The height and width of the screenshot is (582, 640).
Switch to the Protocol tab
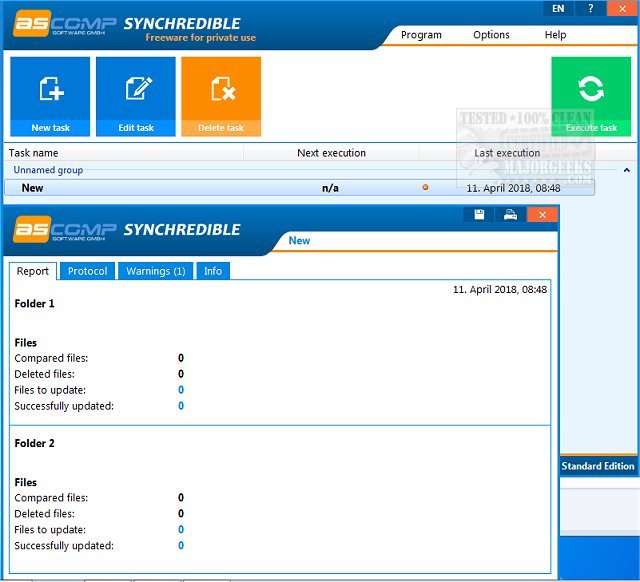(87, 271)
